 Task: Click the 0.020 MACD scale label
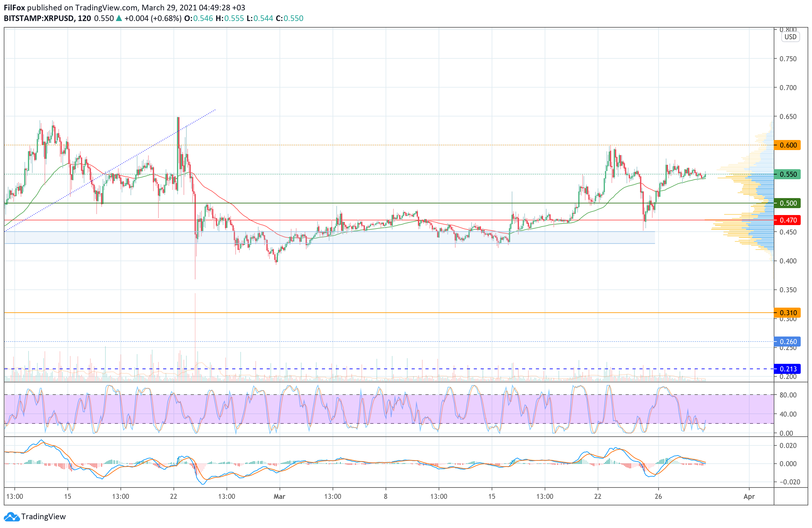(788, 445)
